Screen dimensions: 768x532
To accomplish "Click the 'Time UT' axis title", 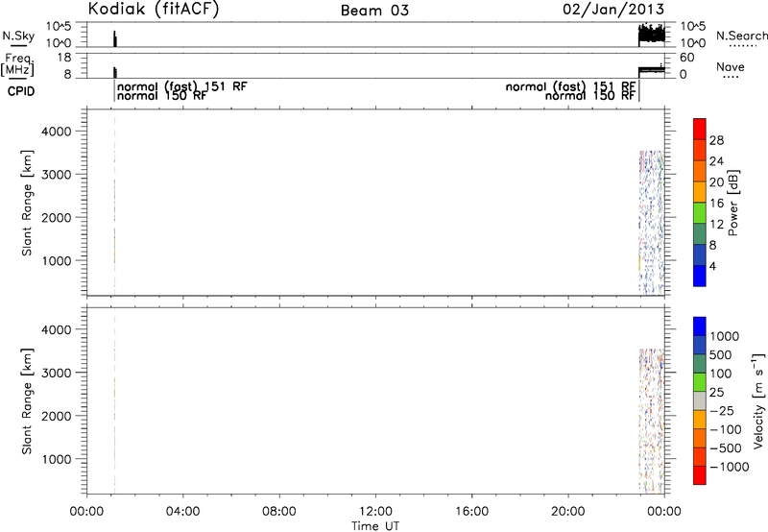I will click(x=375, y=526).
